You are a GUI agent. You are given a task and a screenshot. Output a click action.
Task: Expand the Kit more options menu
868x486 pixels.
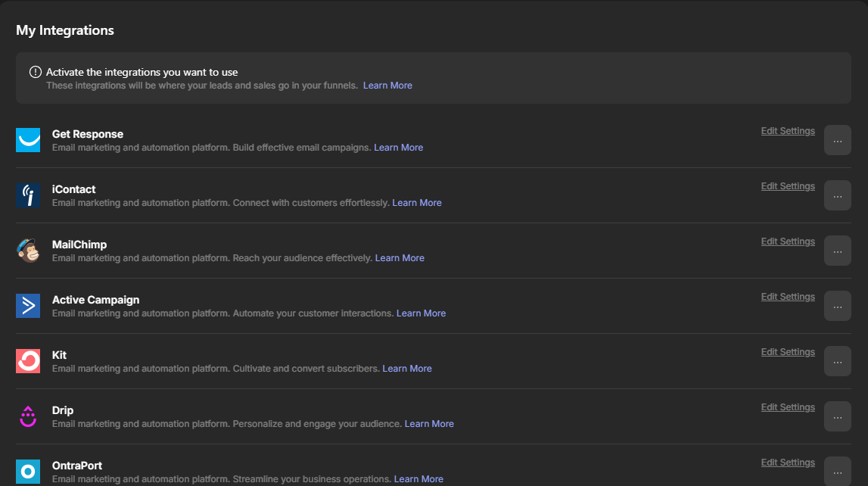coord(837,361)
